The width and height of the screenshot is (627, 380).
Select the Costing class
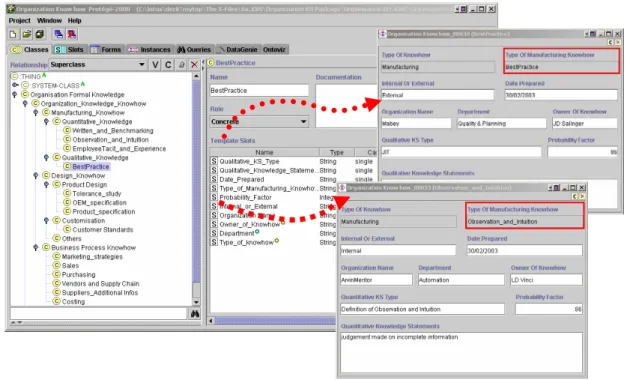(73, 302)
